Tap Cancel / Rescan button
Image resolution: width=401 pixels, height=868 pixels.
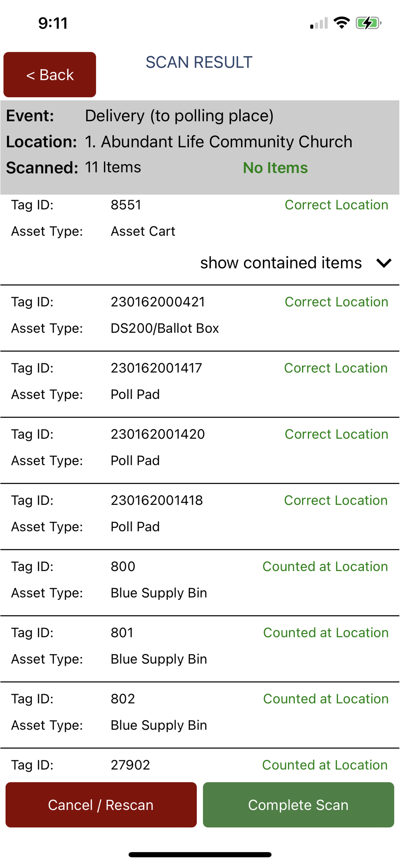pyautogui.click(x=101, y=805)
